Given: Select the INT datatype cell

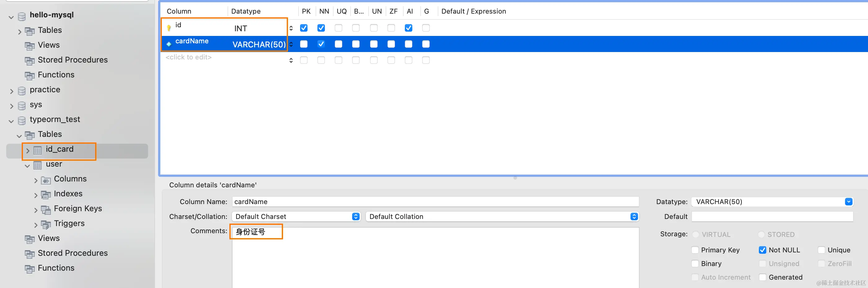Looking at the screenshot, I should pos(241,28).
